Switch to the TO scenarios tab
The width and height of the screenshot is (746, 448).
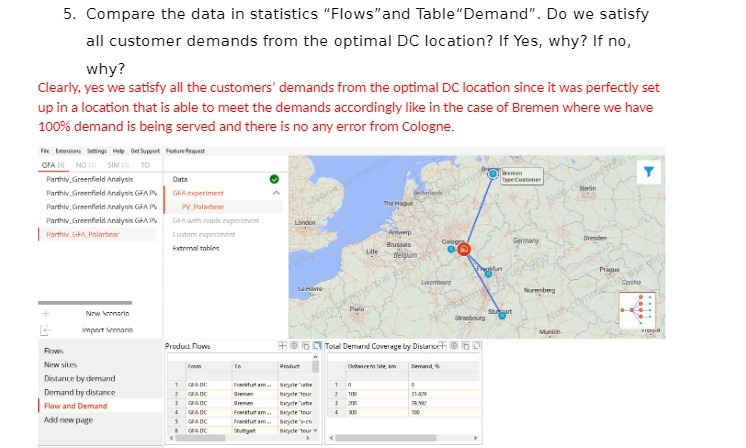[x=145, y=165]
